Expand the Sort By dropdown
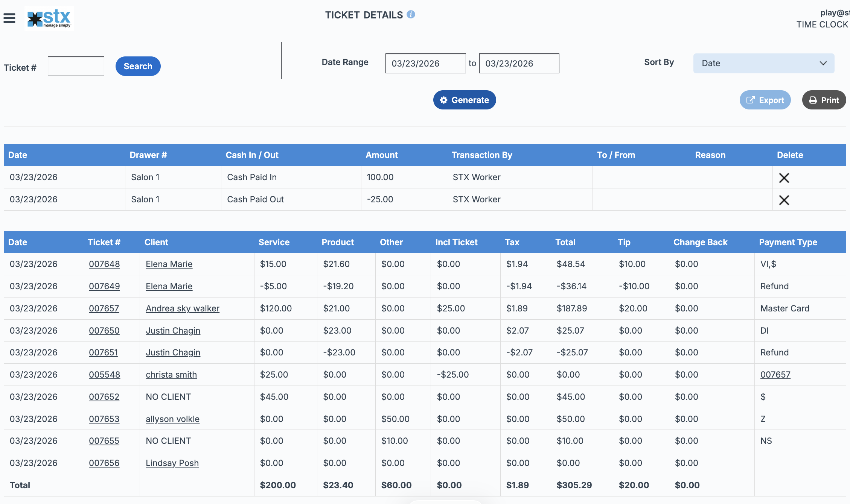This screenshot has width=850, height=504. (x=763, y=63)
